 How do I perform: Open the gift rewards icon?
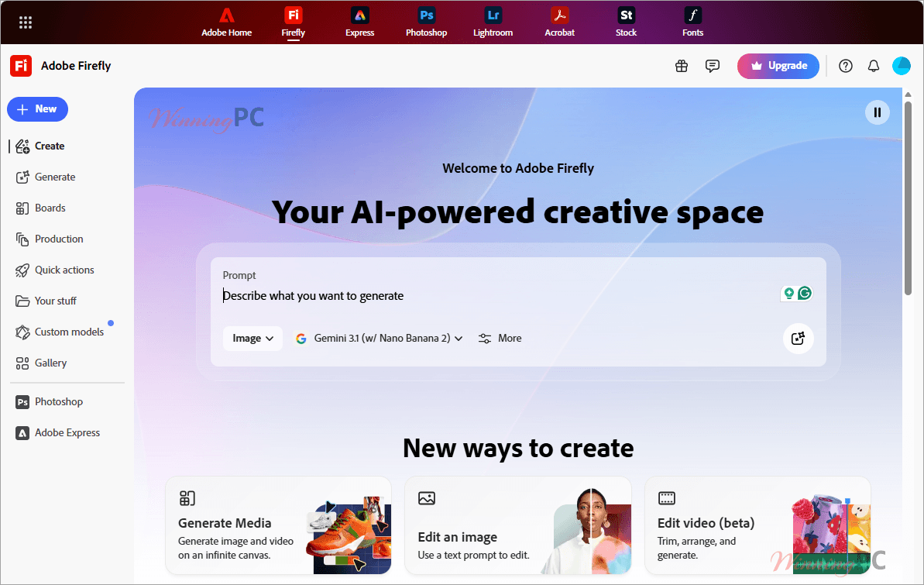coord(682,66)
